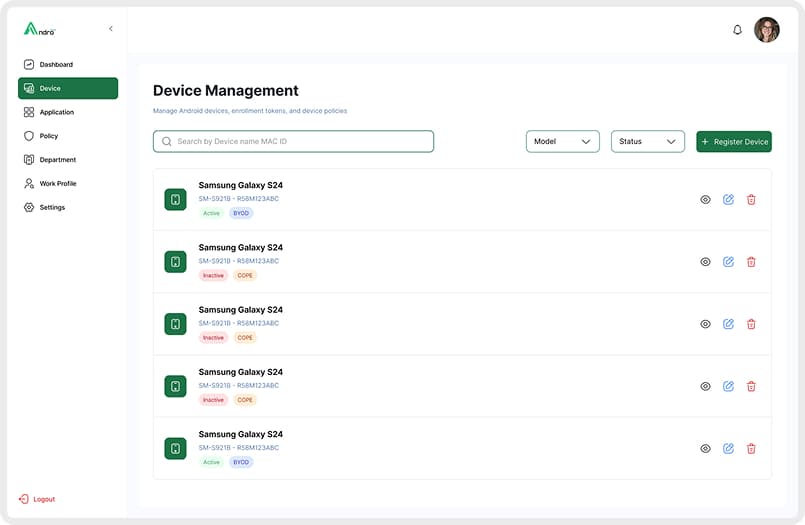Viewport: 805px width, 525px height.
Task: Delete the last device in the list
Action: click(751, 449)
